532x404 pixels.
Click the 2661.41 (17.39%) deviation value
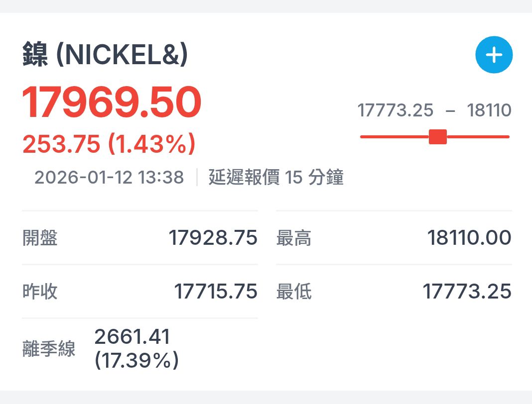click(136, 348)
